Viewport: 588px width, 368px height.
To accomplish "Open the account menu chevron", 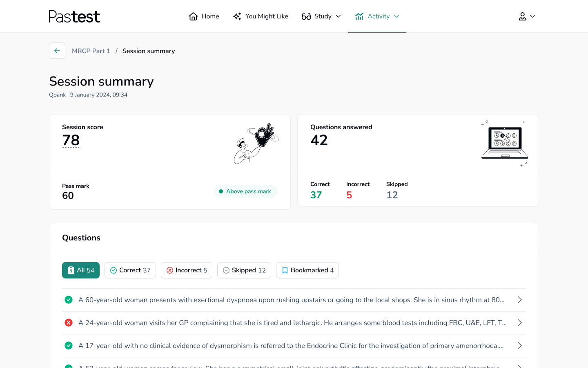I will coord(532,16).
